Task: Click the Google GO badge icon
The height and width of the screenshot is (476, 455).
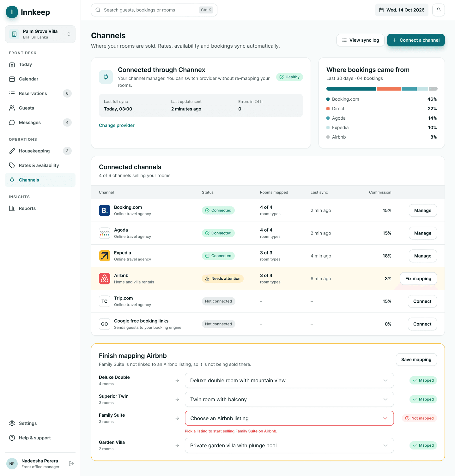Action: tap(105, 324)
